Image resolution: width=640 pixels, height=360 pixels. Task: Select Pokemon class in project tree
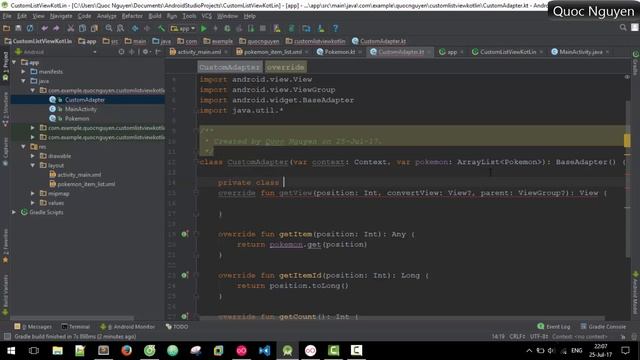[x=77, y=118]
